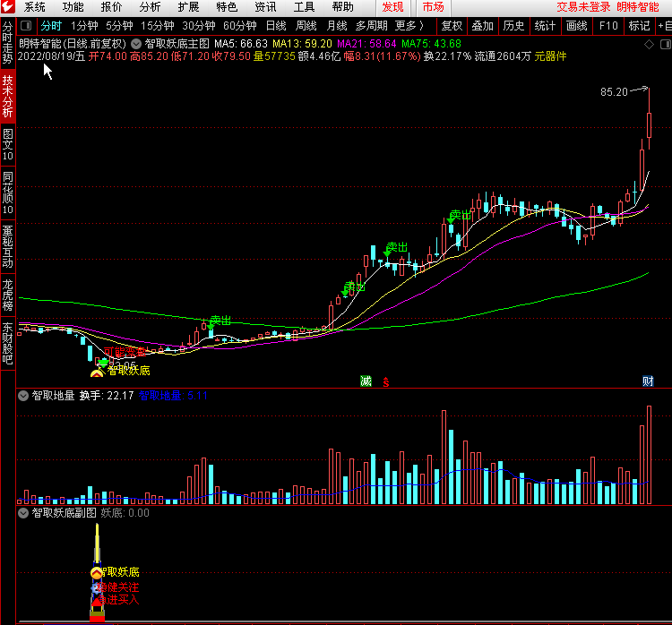Click the green 减 marker icon
The image size is (672, 625).
click(366, 381)
